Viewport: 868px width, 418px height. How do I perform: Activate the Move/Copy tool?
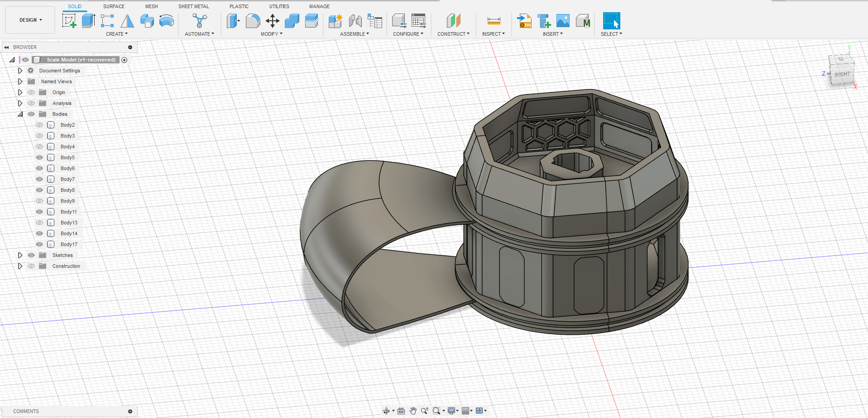(x=273, y=21)
